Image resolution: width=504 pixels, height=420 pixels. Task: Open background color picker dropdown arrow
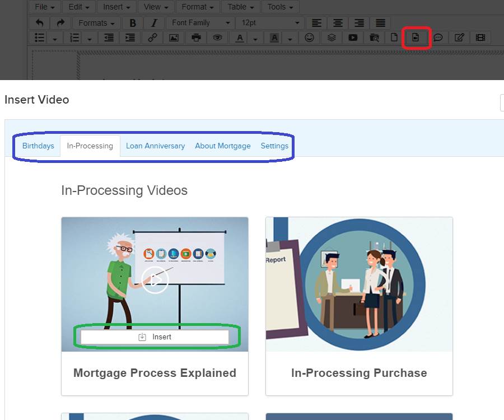[x=290, y=39]
